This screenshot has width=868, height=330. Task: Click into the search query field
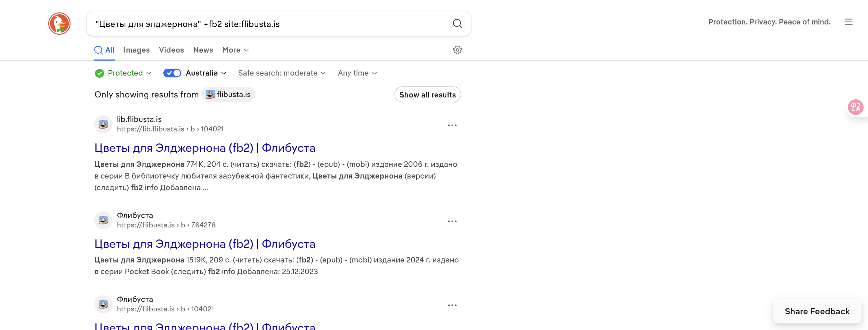coord(270,24)
